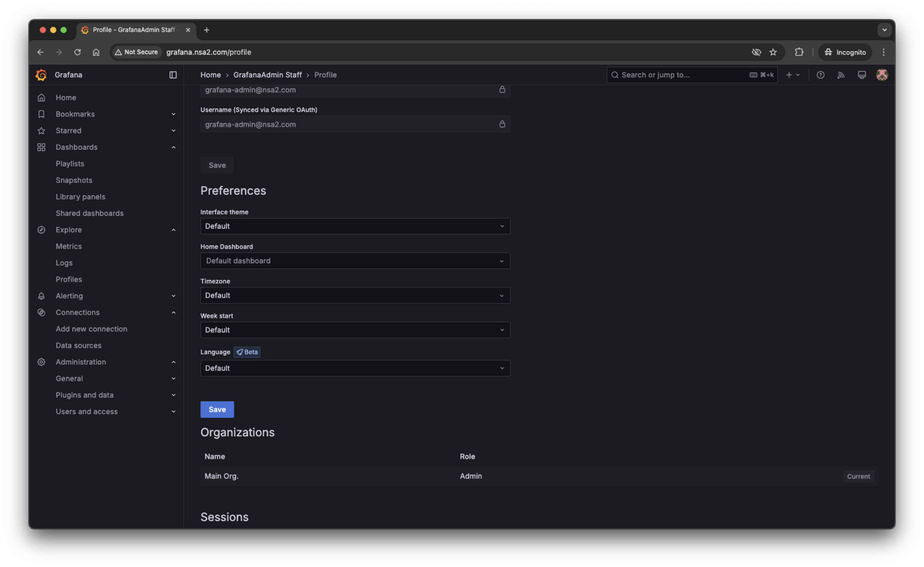
Task: Click the Explore compass icon
Action: tap(41, 230)
